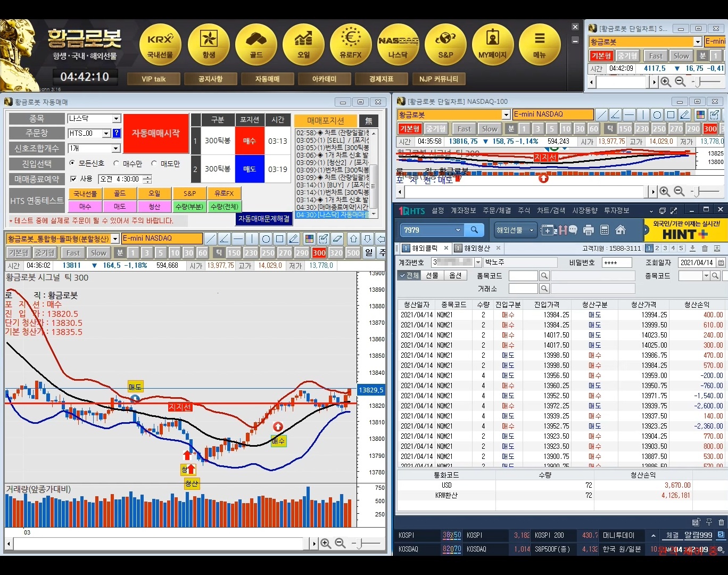Toggle the 전체 filter in 1QHTS

point(409,275)
